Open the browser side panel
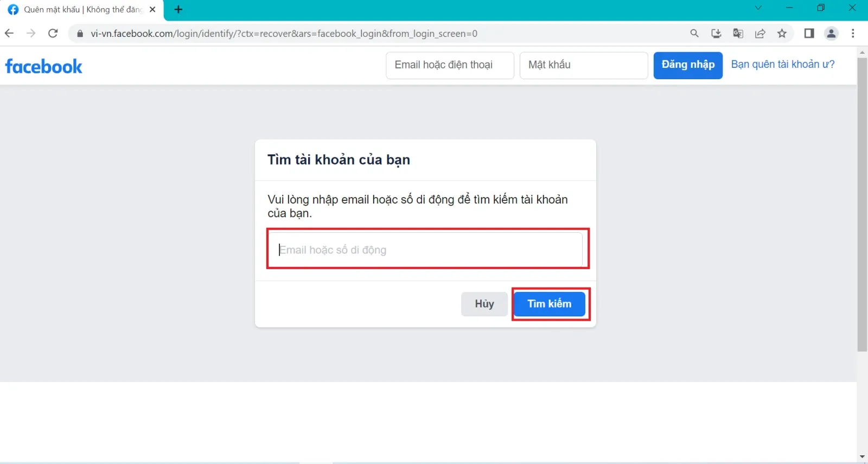This screenshot has width=868, height=464. point(809,33)
